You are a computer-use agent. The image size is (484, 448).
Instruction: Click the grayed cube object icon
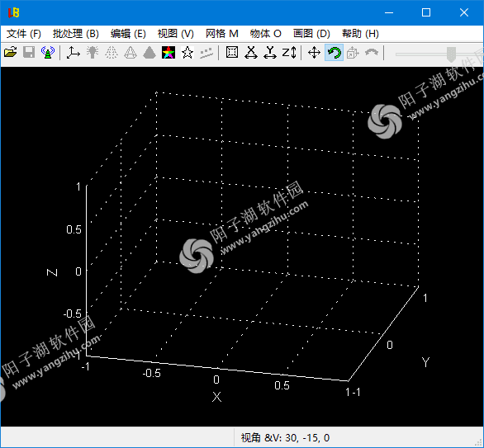point(353,53)
